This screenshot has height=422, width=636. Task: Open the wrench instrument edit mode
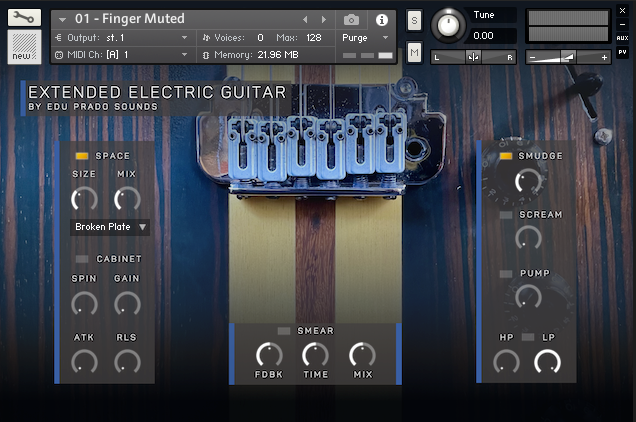click(x=24, y=17)
